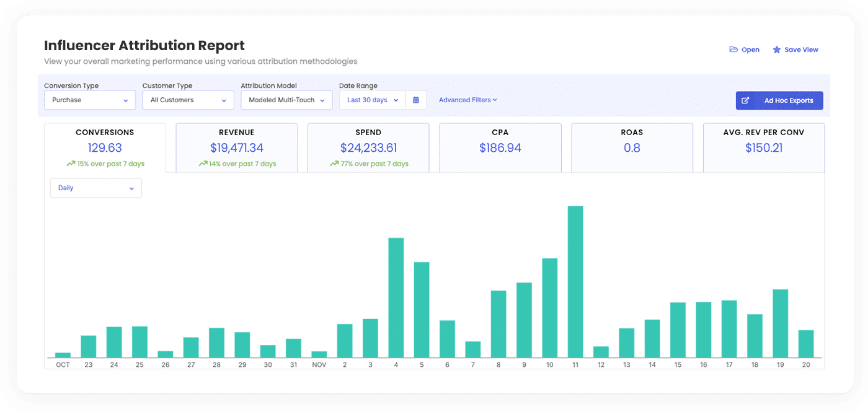Screen dimensions: 868x417
Task: Click the green trend arrow on Conversions card
Action: click(x=70, y=164)
